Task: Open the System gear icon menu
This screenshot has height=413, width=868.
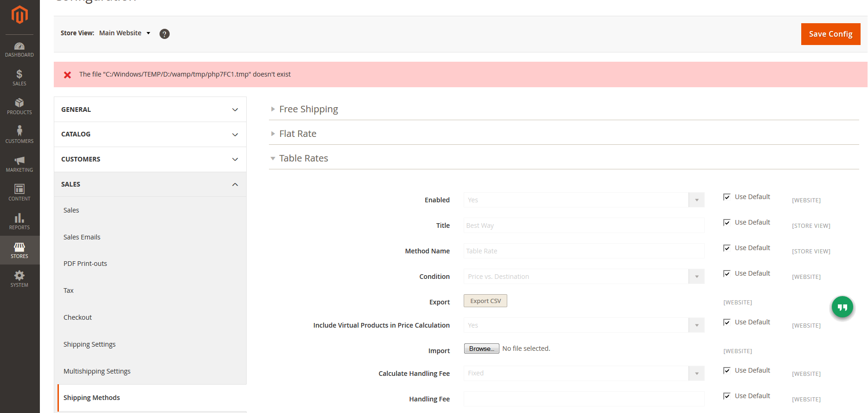Action: (x=19, y=279)
